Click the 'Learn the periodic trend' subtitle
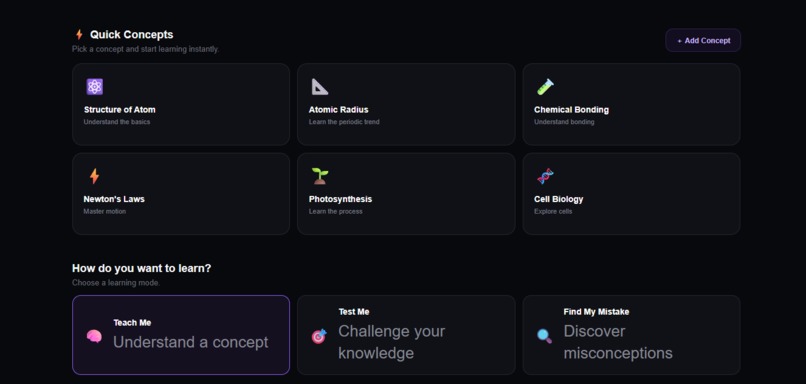The width and height of the screenshot is (806, 384). (x=344, y=122)
